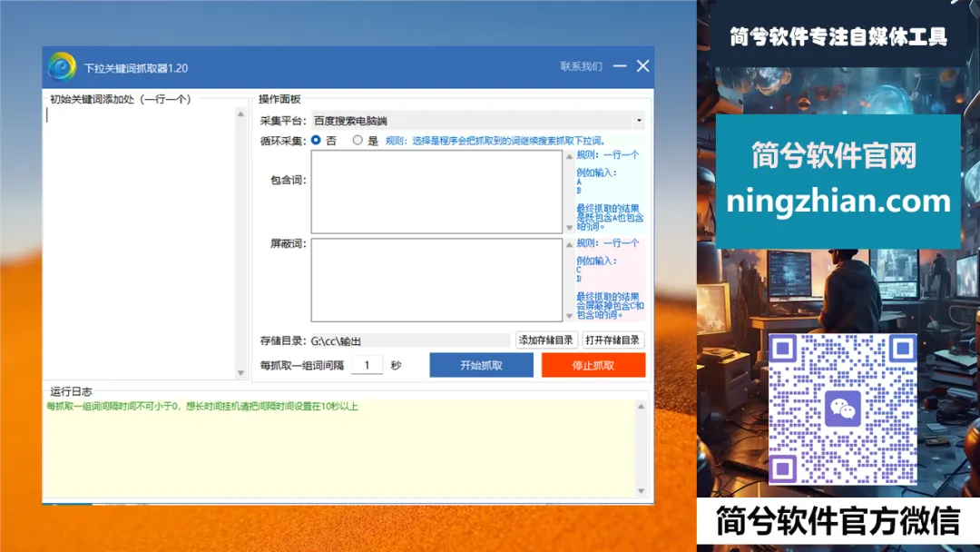The image size is (980, 552).
Task: Click the app logo in title bar
Action: 62,67
